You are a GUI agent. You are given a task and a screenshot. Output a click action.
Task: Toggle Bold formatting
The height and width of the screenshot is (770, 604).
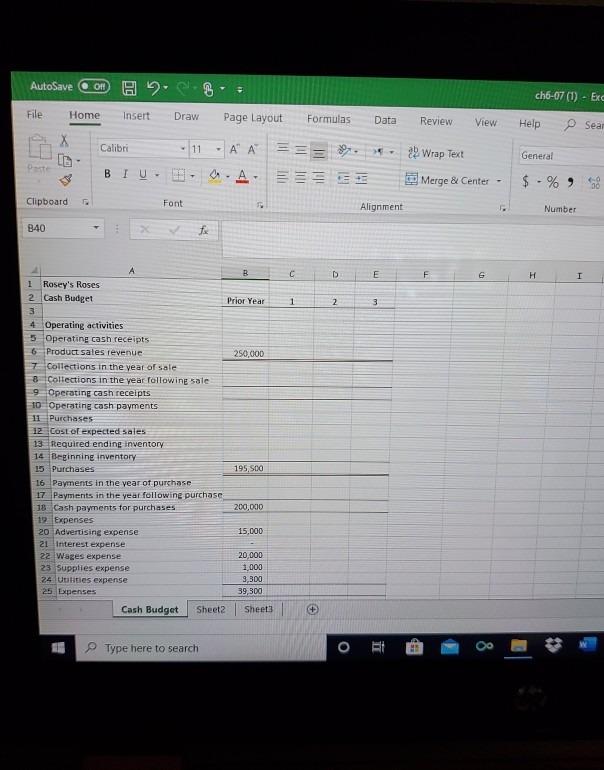tap(107, 174)
